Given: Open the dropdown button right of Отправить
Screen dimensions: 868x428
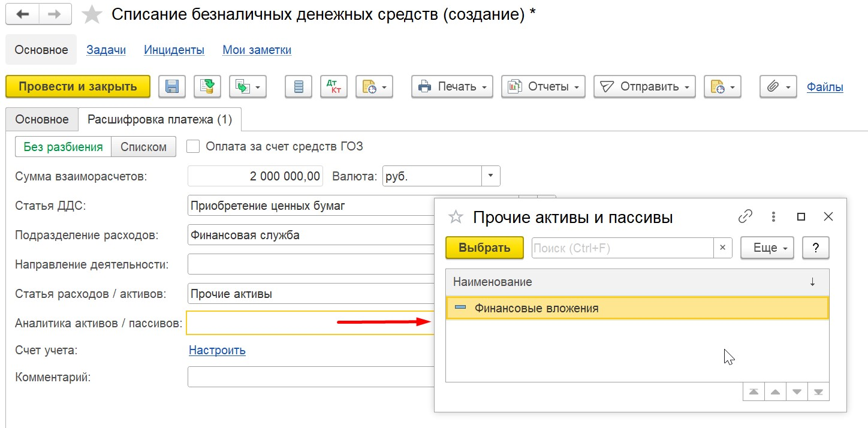Looking at the screenshot, I should 723,86.
